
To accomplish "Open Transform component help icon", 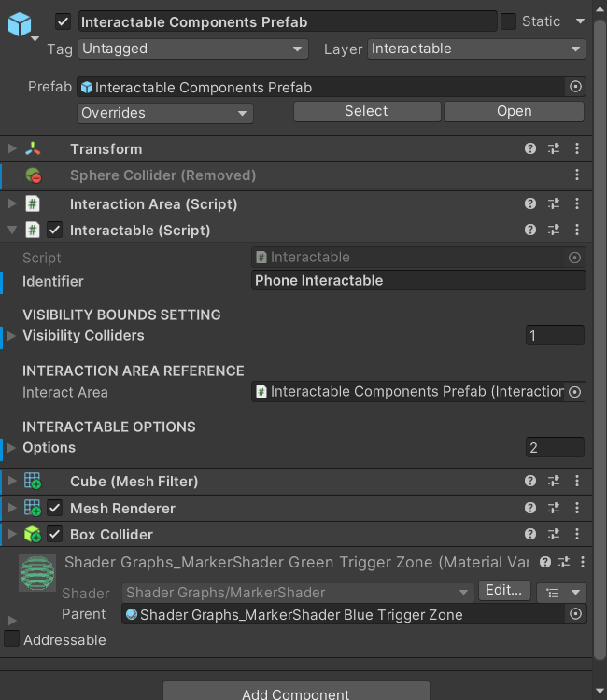I will point(530,148).
